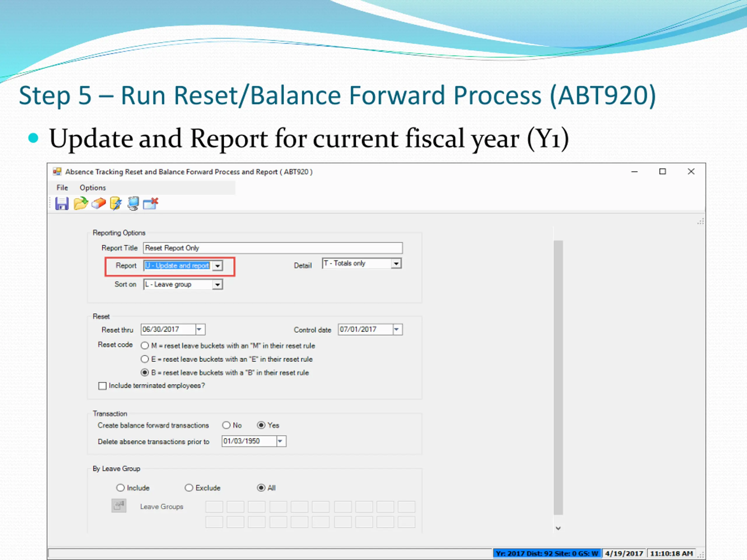This screenshot has width=747, height=560.
Task: Select Yes for create balance forward transactions
Action: click(x=261, y=425)
